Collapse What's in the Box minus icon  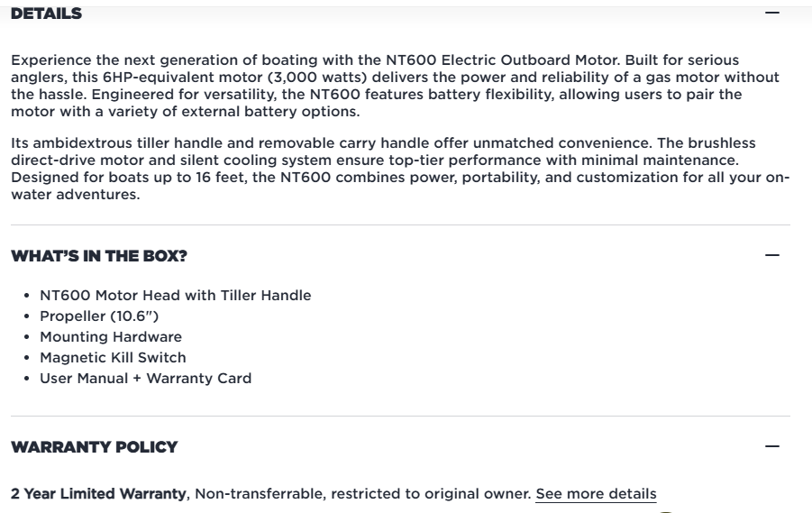(771, 256)
